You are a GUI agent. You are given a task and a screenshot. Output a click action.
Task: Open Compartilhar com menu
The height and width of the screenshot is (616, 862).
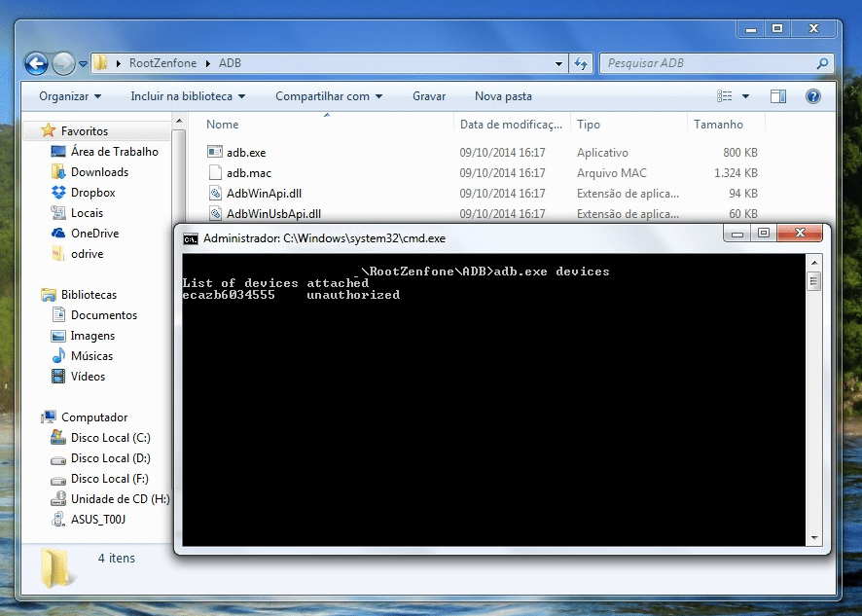(329, 96)
